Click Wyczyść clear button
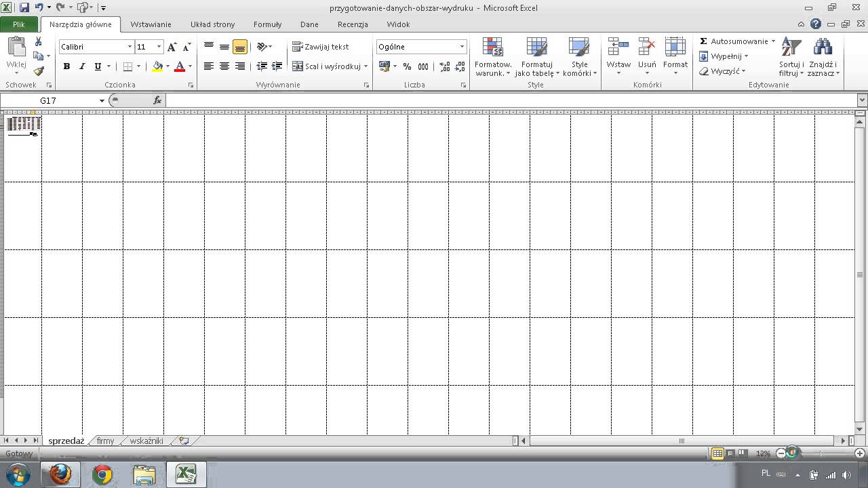Viewport: 868px width, 488px height. click(722, 71)
